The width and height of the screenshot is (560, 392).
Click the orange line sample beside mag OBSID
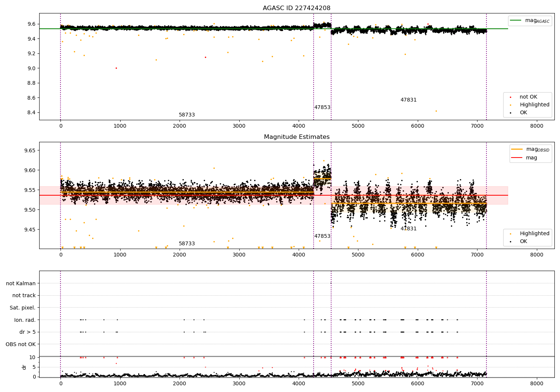[517, 149]
